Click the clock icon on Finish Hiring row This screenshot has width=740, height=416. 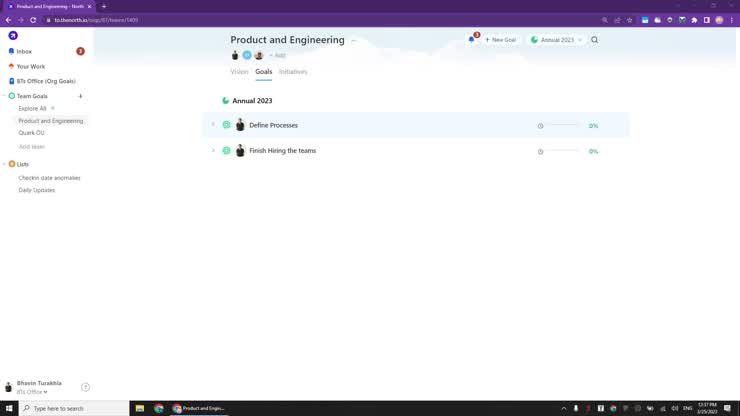(541, 151)
